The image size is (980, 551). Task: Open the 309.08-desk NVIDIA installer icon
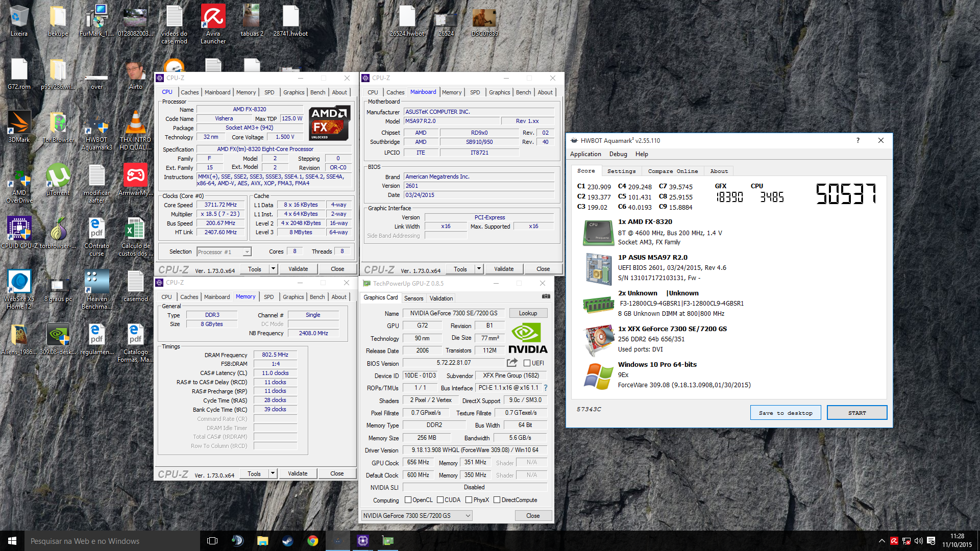58,339
